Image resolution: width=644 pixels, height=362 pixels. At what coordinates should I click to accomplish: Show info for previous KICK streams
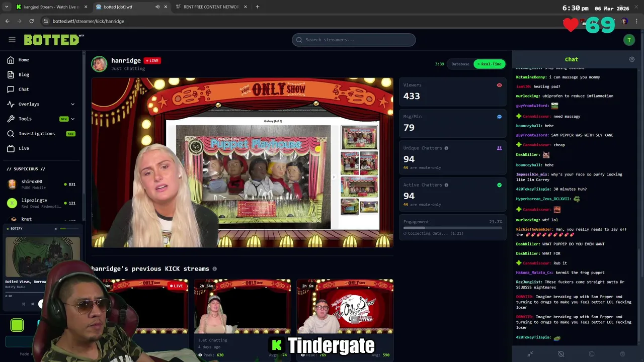[214, 269]
